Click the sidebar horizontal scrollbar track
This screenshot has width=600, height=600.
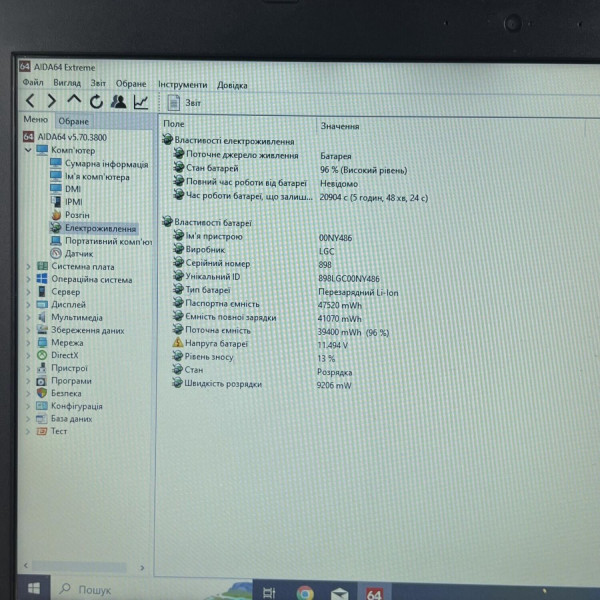coord(79,566)
